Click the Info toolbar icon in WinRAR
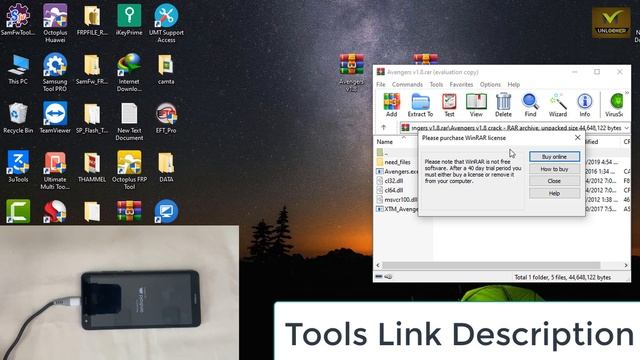The image size is (640, 360). pos(584,105)
